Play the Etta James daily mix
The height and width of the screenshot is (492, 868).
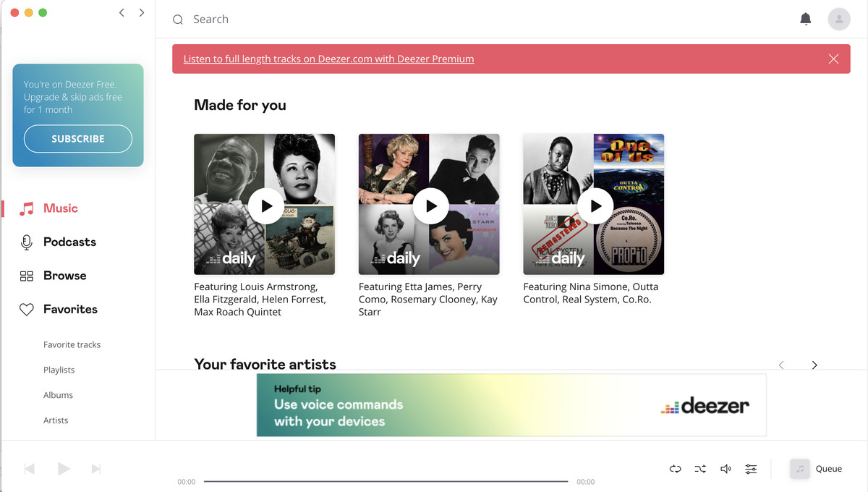[431, 206]
